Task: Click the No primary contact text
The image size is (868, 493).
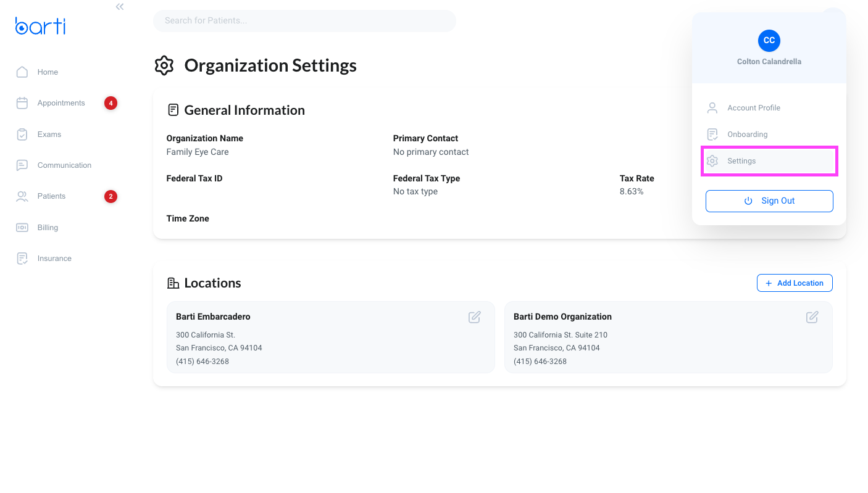Action: [431, 152]
